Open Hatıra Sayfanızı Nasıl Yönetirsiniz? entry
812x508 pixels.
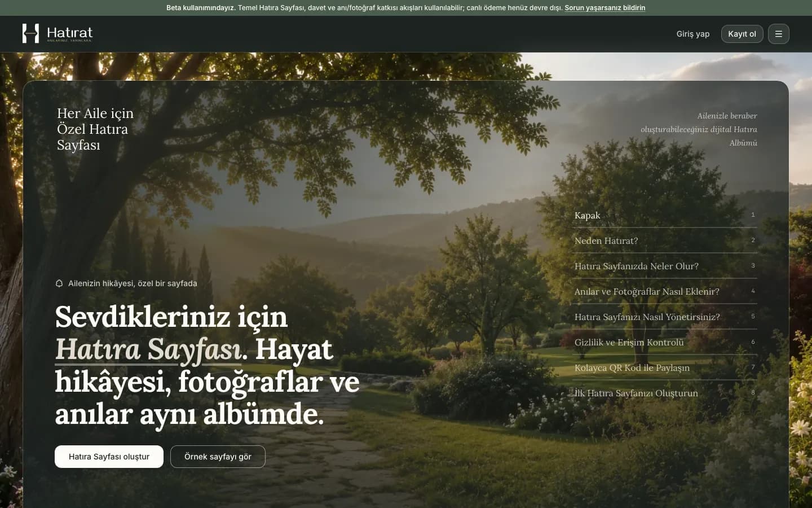[x=664, y=317]
